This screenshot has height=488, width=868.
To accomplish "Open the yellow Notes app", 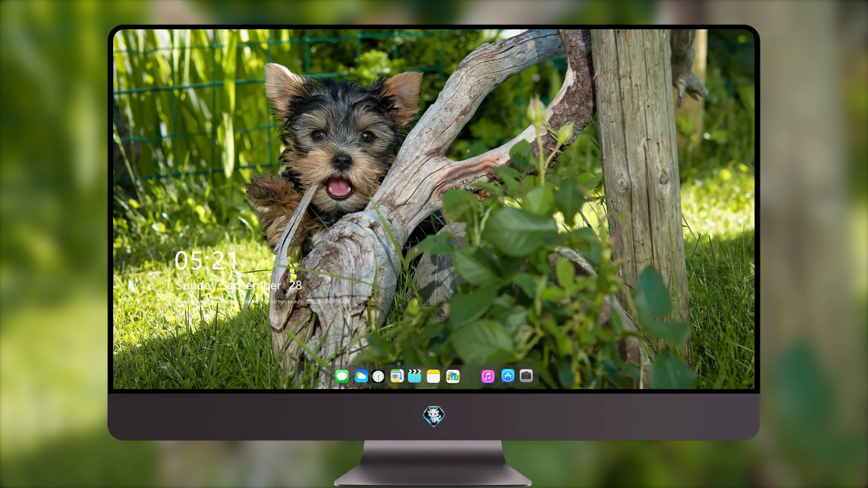I will click(x=433, y=376).
